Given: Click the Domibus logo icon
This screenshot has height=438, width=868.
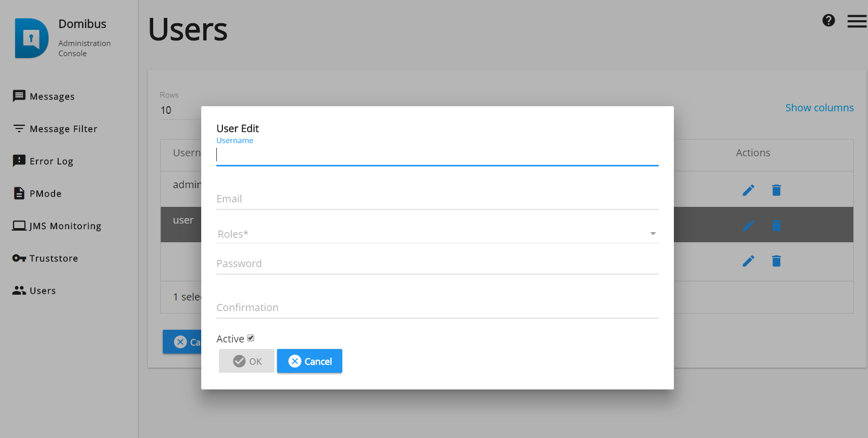Looking at the screenshot, I should (x=31, y=38).
